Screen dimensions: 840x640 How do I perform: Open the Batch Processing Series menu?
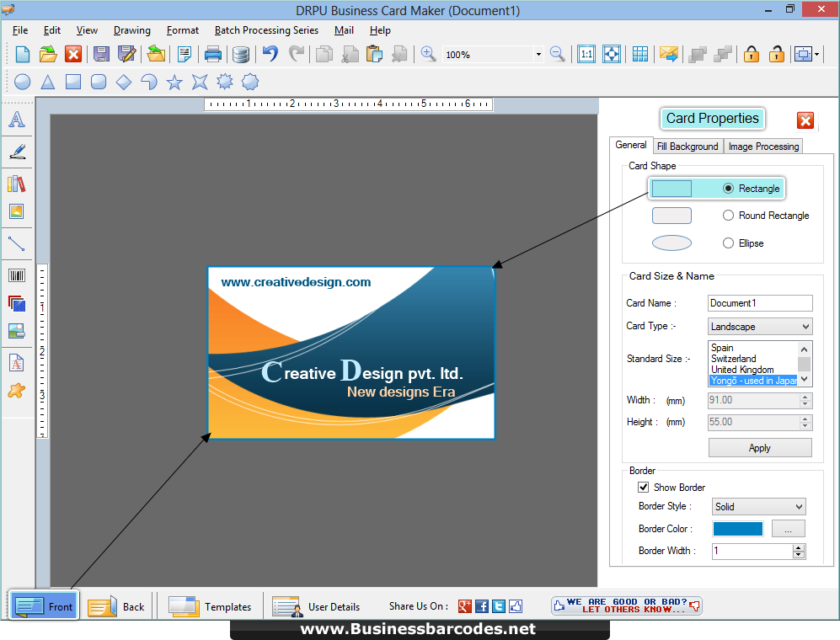[266, 30]
